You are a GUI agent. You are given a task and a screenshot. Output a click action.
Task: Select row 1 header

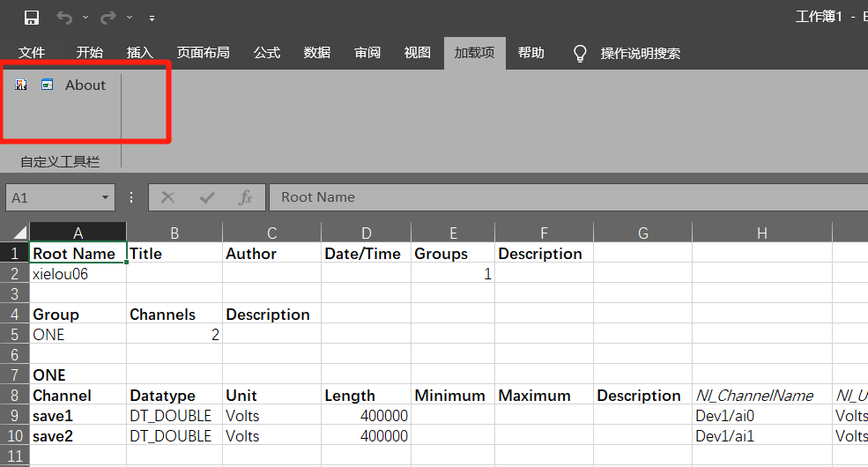coord(15,254)
